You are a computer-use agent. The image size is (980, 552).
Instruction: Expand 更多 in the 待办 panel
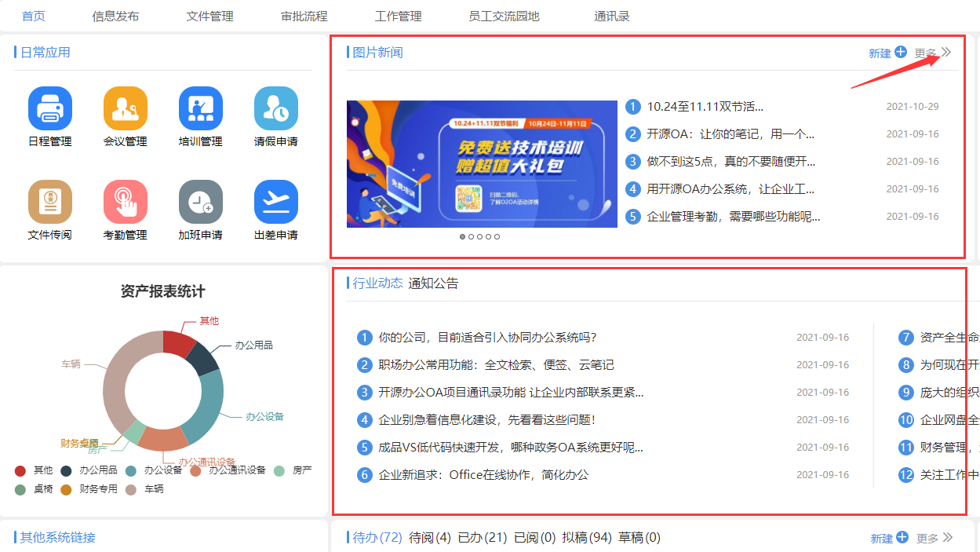click(934, 538)
